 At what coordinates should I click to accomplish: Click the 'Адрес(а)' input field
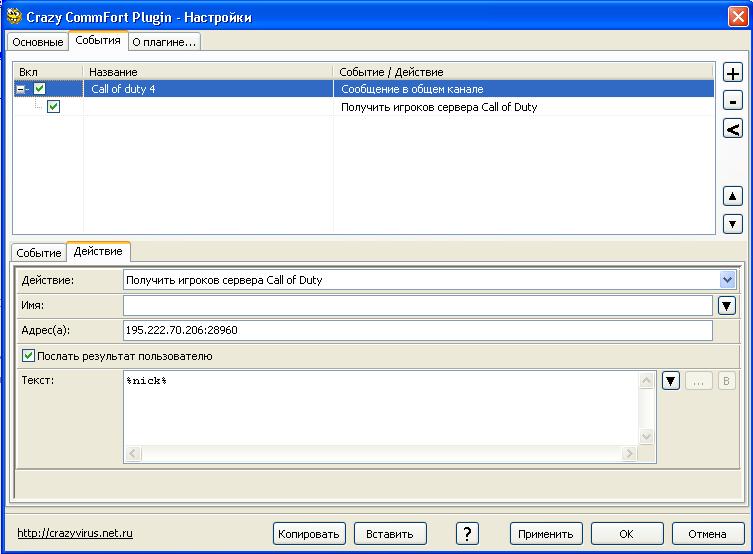417,330
